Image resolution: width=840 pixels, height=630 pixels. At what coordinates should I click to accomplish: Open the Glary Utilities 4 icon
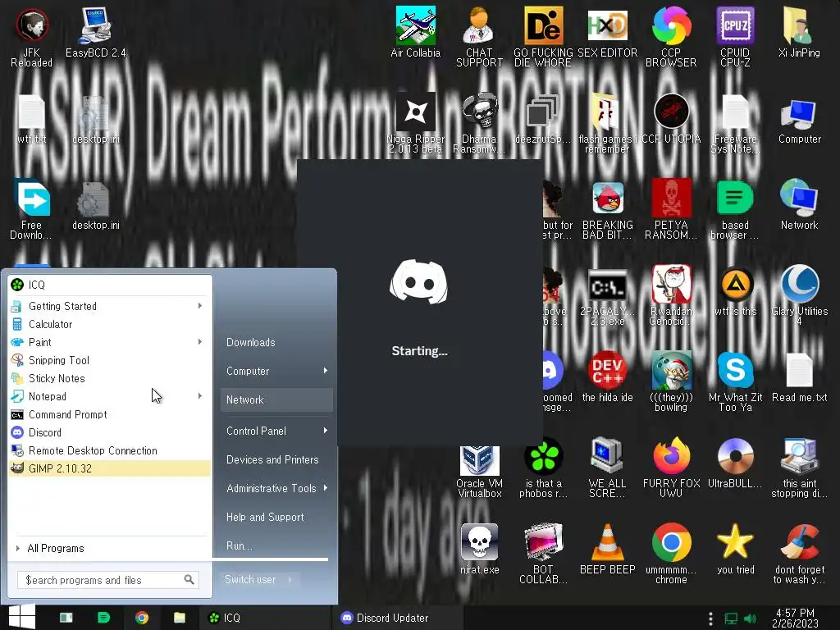pyautogui.click(x=799, y=295)
